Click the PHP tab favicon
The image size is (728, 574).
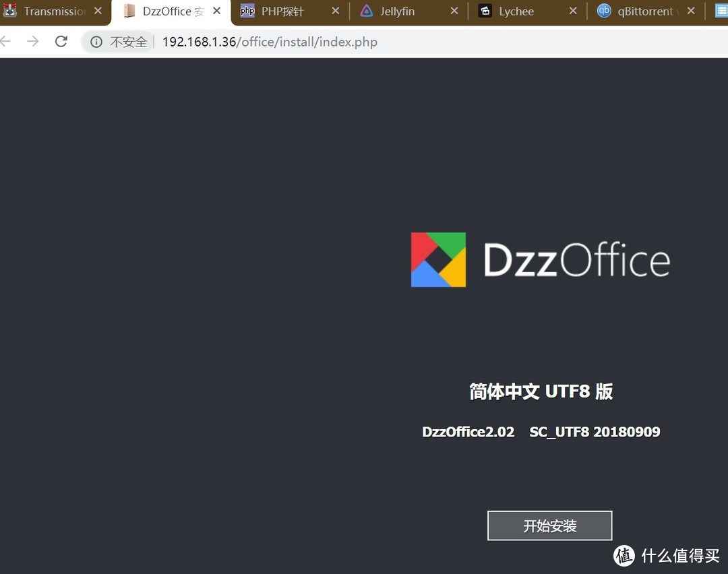247,11
